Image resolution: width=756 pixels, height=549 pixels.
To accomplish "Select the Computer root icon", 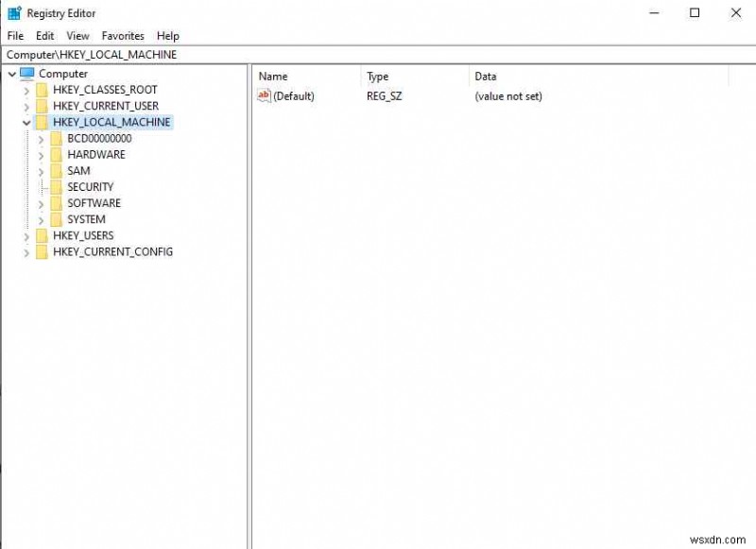I will [25, 73].
